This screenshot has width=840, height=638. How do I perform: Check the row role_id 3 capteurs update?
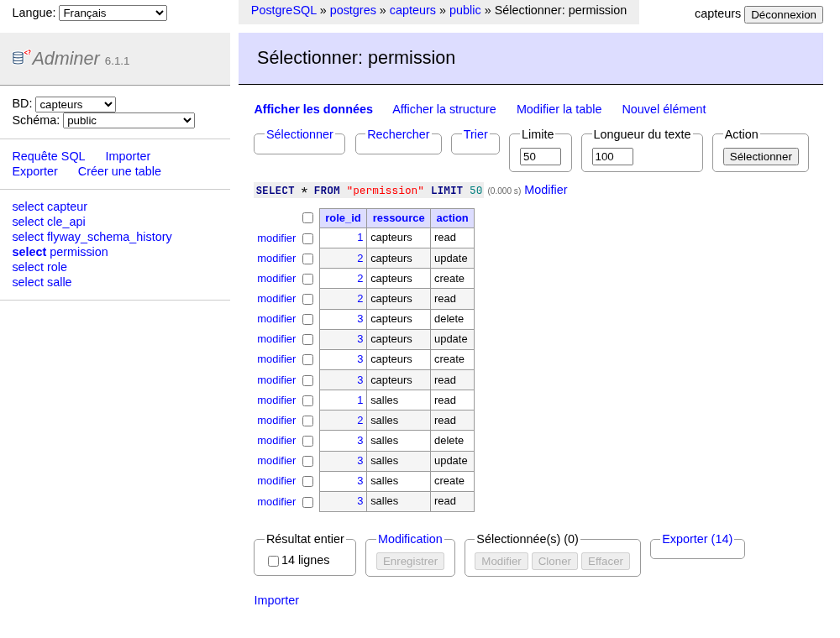(307, 340)
